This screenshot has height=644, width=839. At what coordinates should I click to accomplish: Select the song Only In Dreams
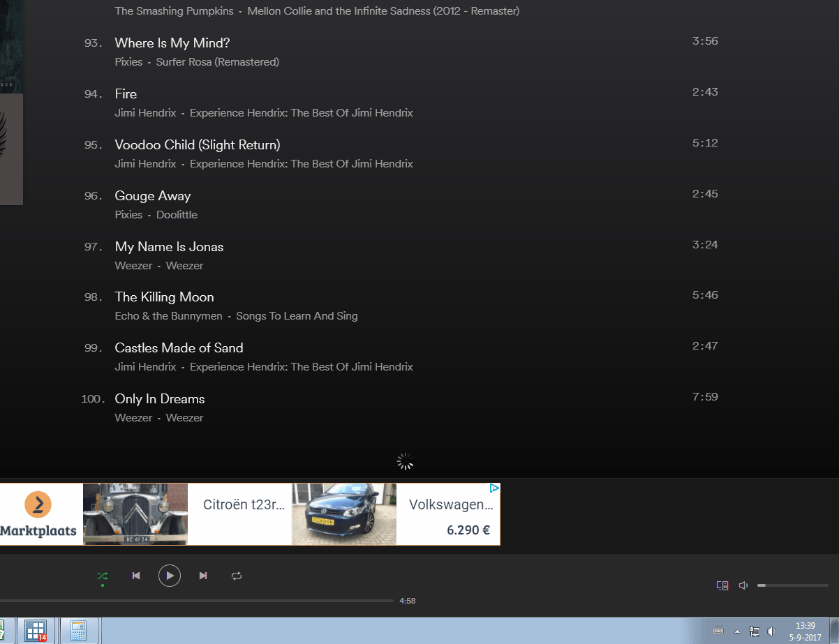160,399
